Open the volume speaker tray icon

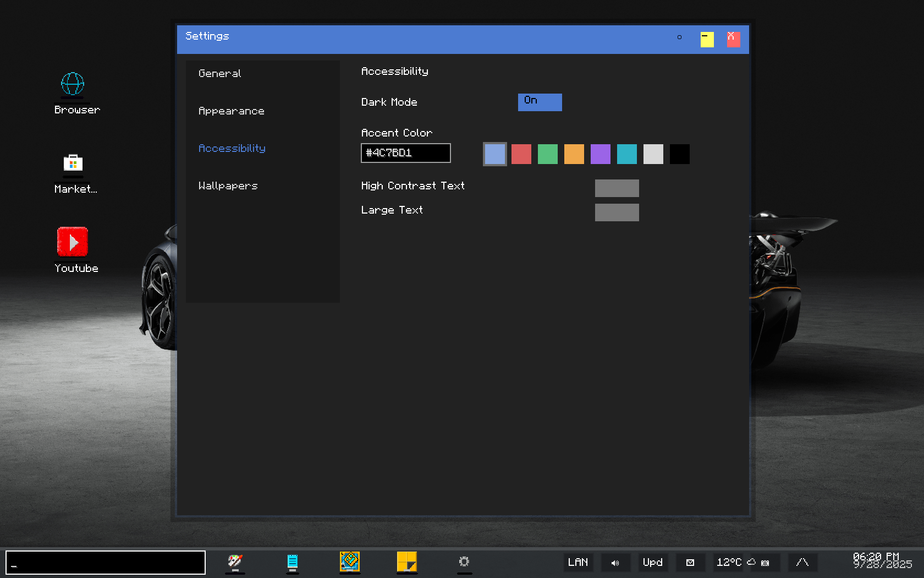(615, 563)
